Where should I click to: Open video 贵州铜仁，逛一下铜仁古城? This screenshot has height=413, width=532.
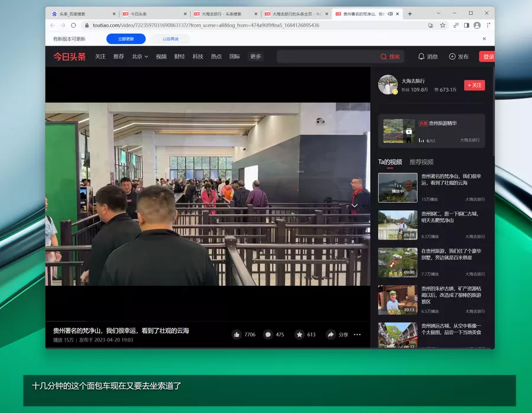point(451,217)
